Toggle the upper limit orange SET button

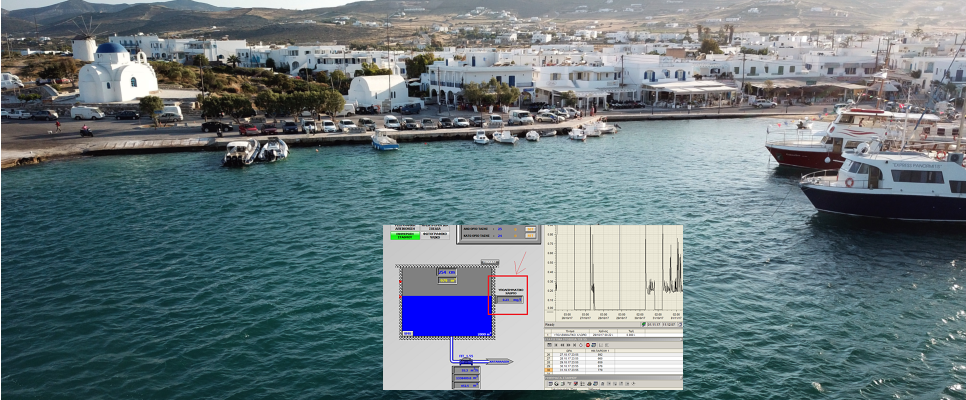pos(530,229)
